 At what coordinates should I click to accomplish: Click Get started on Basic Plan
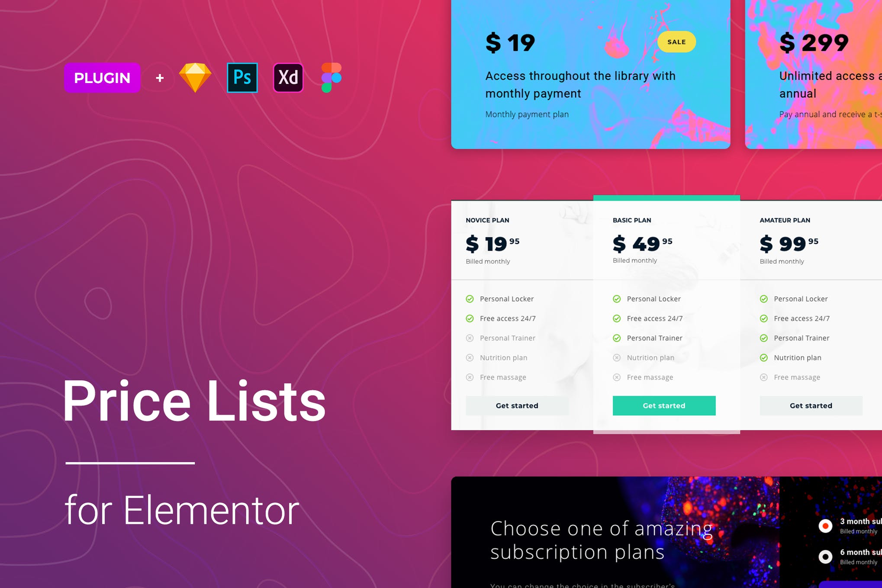tap(664, 405)
